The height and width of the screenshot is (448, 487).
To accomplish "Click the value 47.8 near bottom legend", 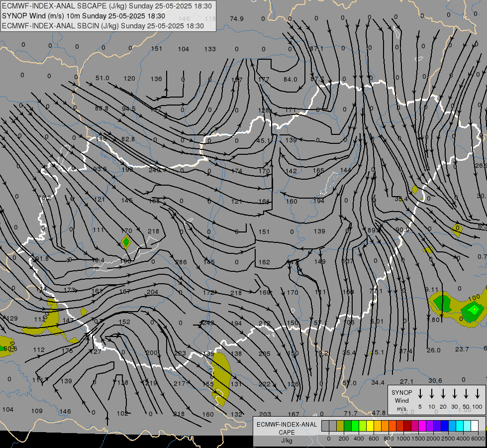I will pyautogui.click(x=379, y=413).
